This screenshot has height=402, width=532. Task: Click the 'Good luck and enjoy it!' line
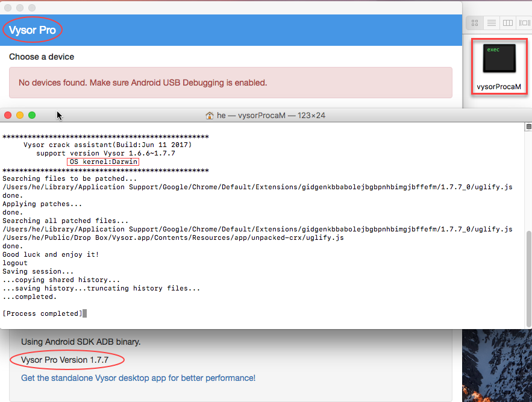51,254
